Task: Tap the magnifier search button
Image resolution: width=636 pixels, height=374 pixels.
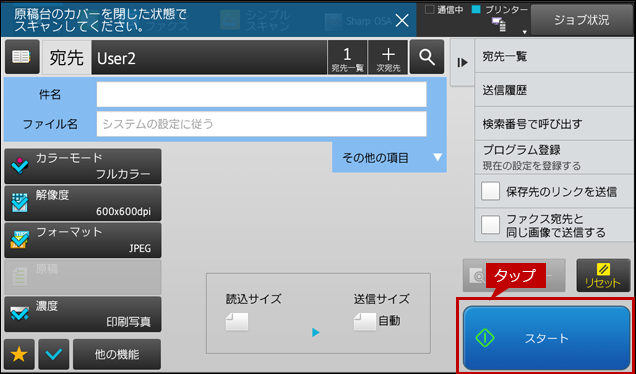Action: (x=426, y=57)
